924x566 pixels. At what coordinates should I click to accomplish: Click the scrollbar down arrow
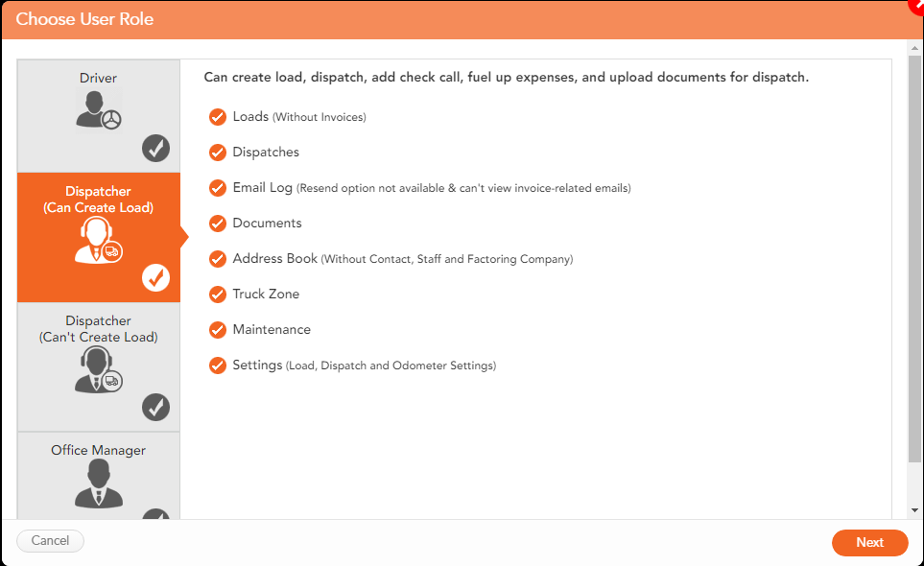point(914,510)
